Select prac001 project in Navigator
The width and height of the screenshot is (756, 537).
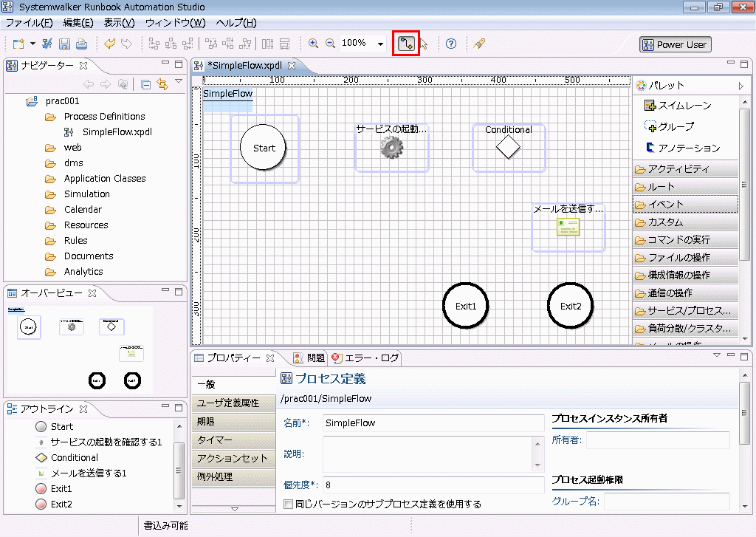coord(62,101)
